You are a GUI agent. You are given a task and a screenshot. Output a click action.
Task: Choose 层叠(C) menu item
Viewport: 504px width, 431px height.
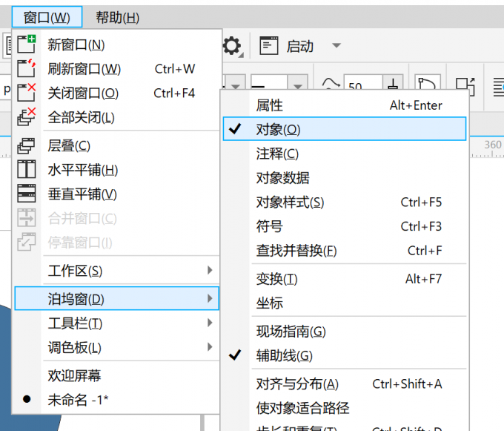pos(117,145)
